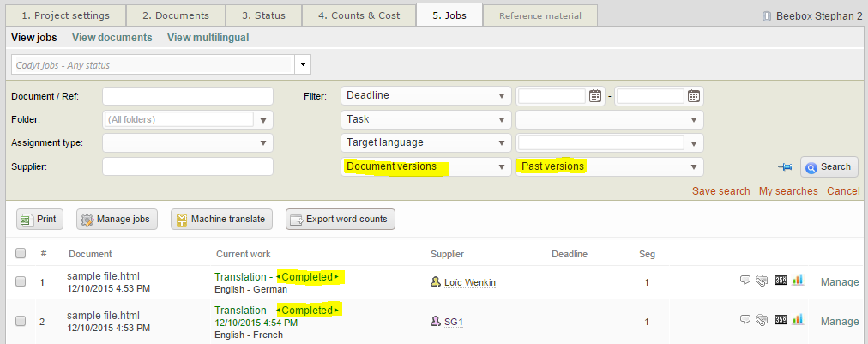Open the bar chart statistics icon for job 1

point(798,281)
